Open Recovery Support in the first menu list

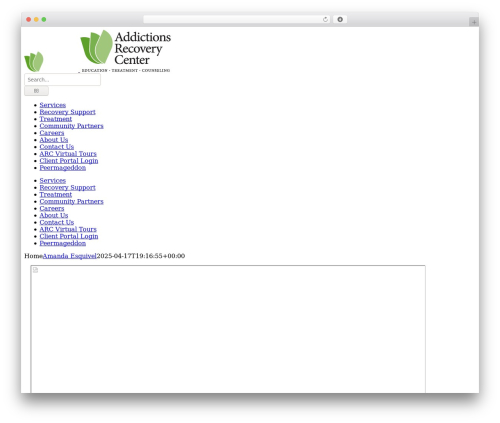pyautogui.click(x=67, y=112)
